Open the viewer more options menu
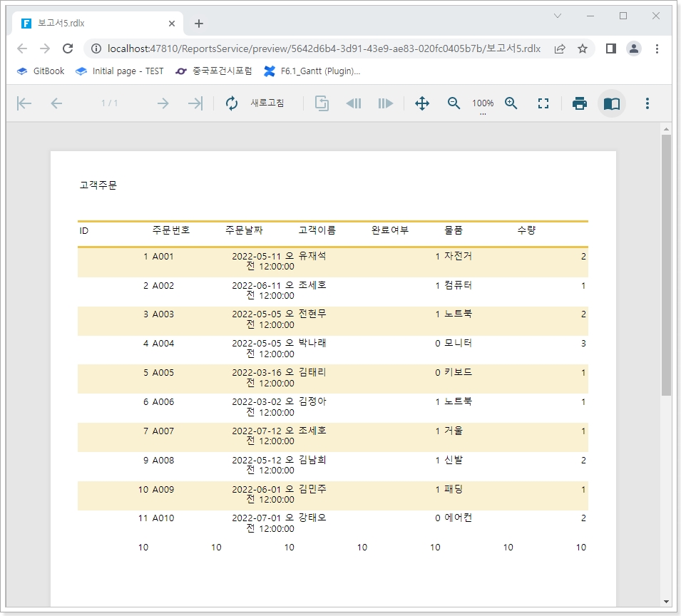This screenshot has height=616, width=681. (x=647, y=103)
